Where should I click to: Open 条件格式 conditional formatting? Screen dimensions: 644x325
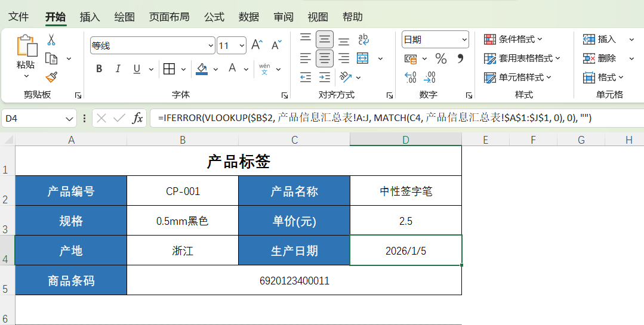[x=513, y=39]
